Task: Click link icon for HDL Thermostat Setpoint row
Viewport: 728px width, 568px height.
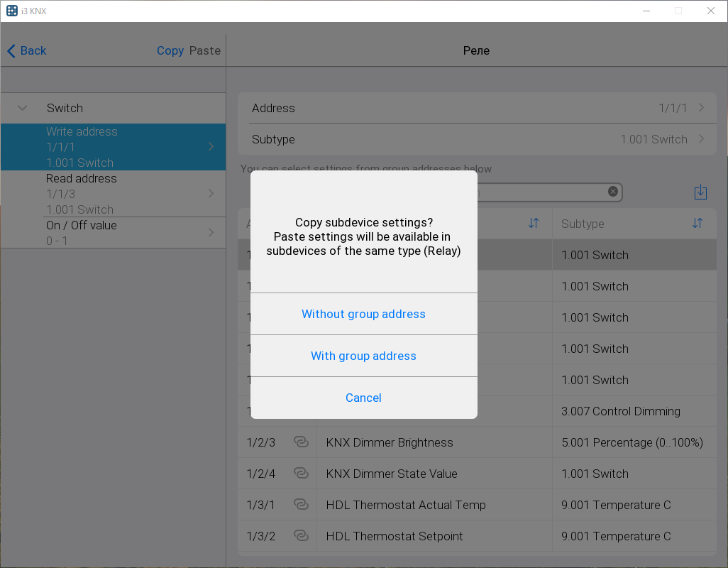Action: (x=301, y=536)
